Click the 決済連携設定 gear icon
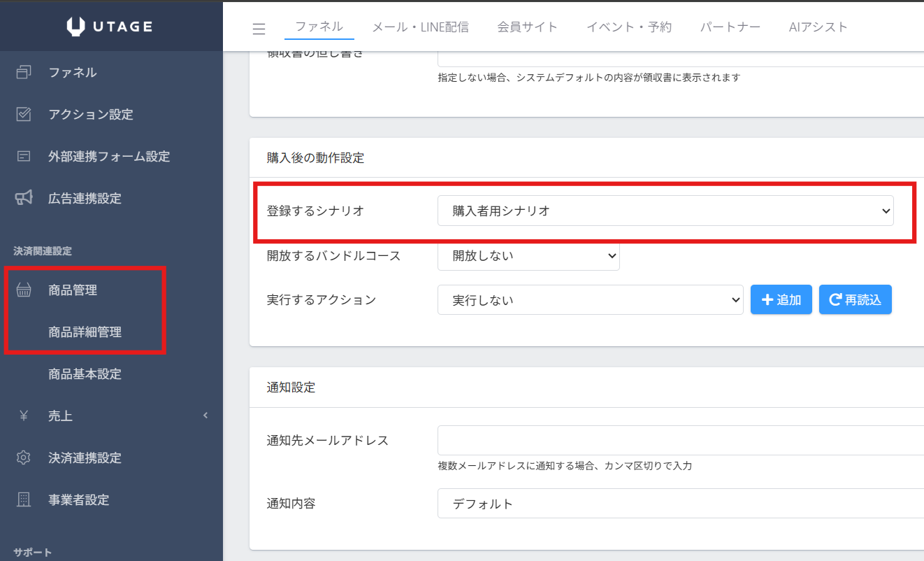The width and height of the screenshot is (924, 561). click(x=24, y=457)
